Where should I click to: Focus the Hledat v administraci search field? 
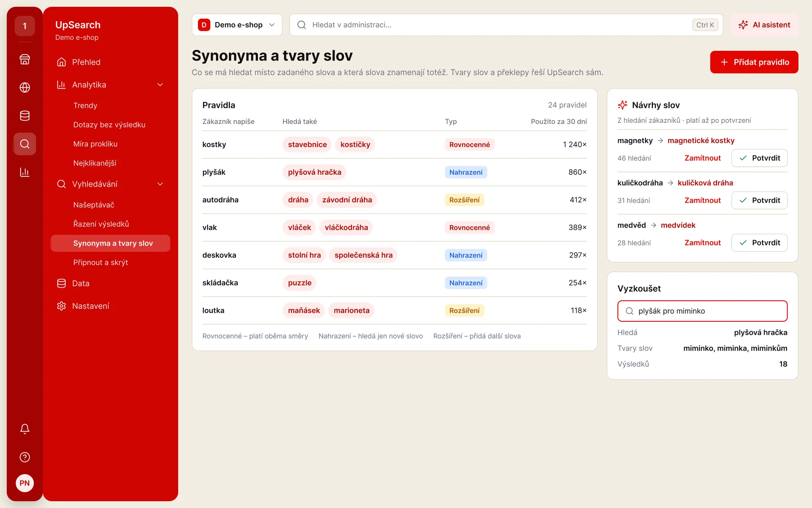pyautogui.click(x=506, y=25)
